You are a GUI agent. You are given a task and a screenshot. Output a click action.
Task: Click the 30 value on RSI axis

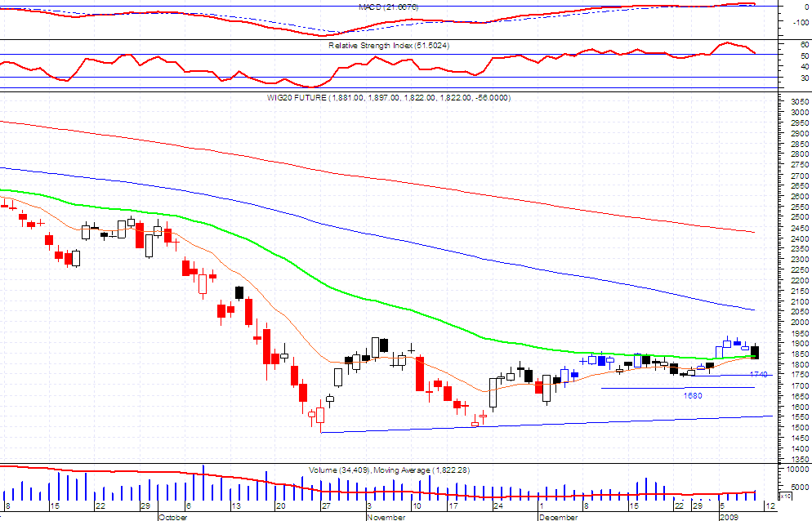coord(804,78)
